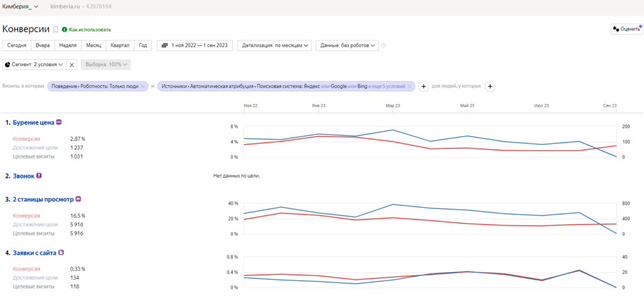Image resolution: width=644 pixels, height=296 pixels.
Task: Click the Янв 23 chart axis label
Action: coord(319,106)
